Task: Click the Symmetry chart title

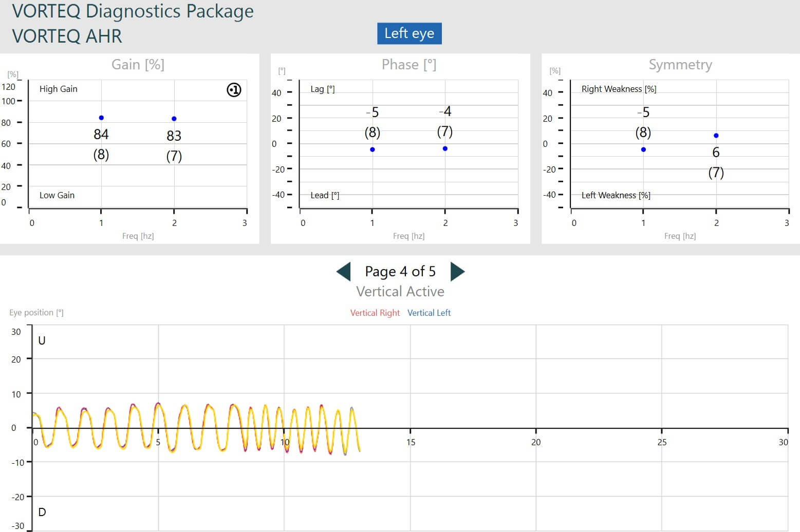Action: [x=680, y=65]
